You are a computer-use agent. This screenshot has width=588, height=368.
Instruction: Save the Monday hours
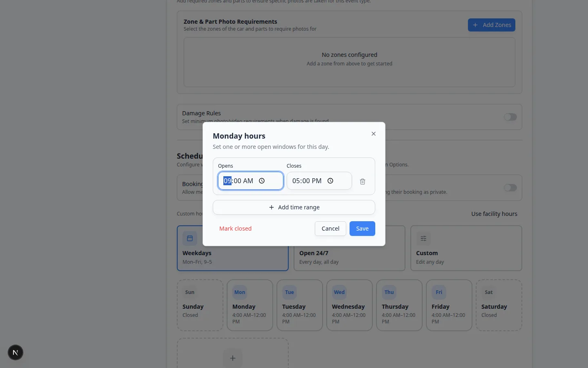[x=362, y=229]
